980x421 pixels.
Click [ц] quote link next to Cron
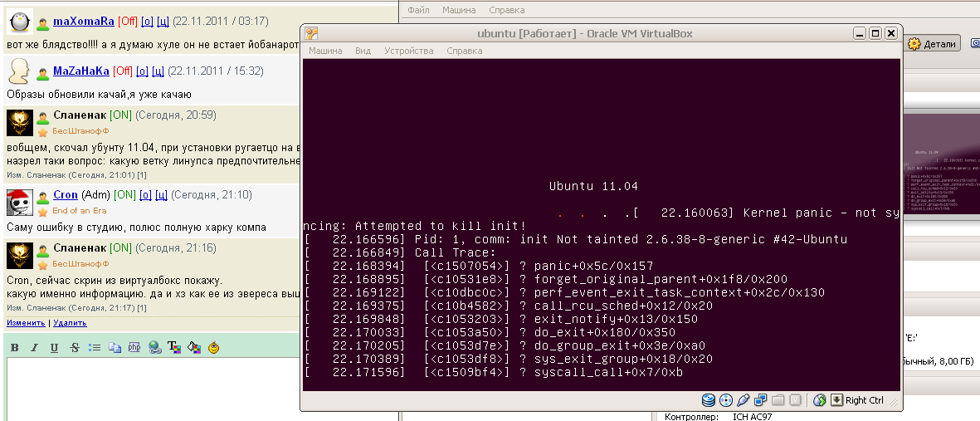click(161, 195)
